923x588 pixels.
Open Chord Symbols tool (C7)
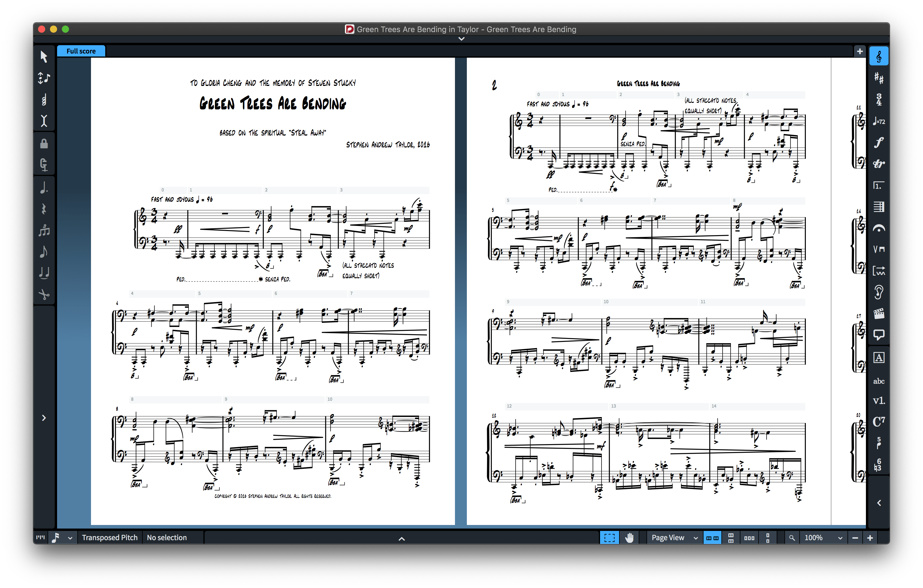pos(878,422)
